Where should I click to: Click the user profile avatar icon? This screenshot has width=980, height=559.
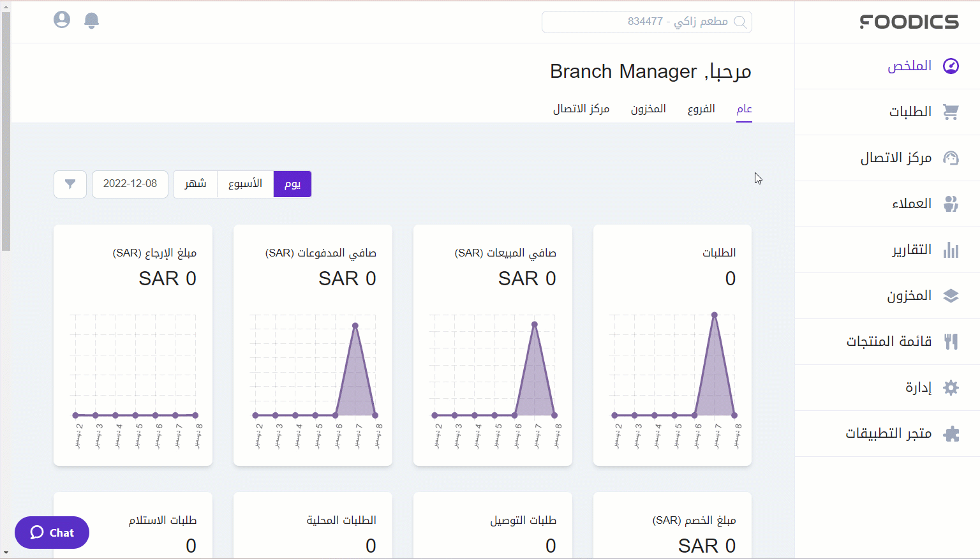tap(62, 20)
